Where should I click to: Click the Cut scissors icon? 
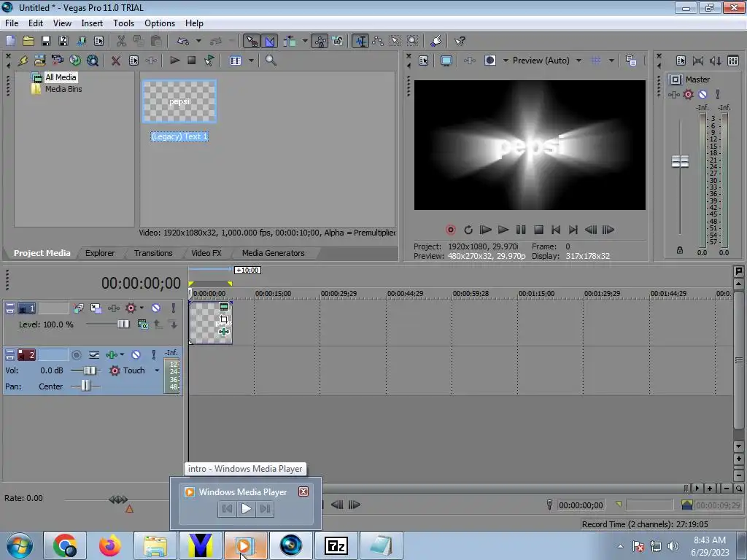tap(122, 41)
